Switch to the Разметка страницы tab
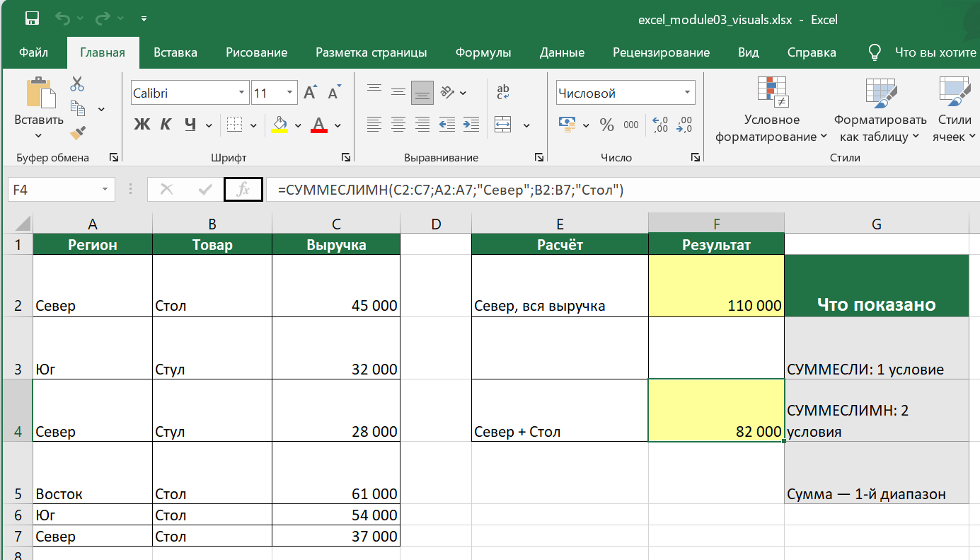Image resolution: width=980 pixels, height=560 pixels. point(371,52)
